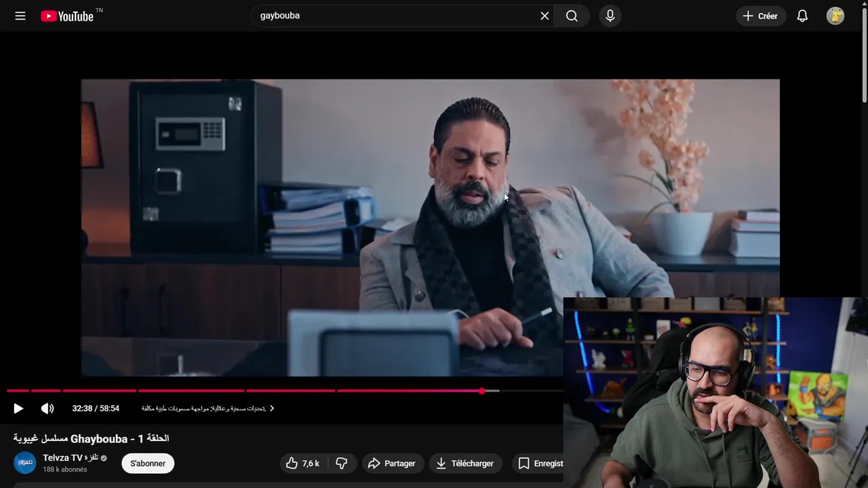Click the 188 k abonnés subscriber count
Screen dimensions: 868x488
tap(65, 469)
